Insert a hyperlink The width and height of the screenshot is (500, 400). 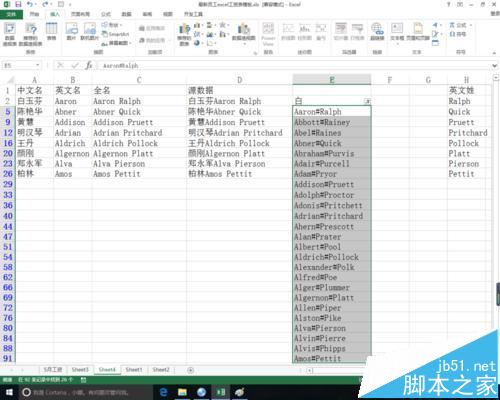(377, 32)
